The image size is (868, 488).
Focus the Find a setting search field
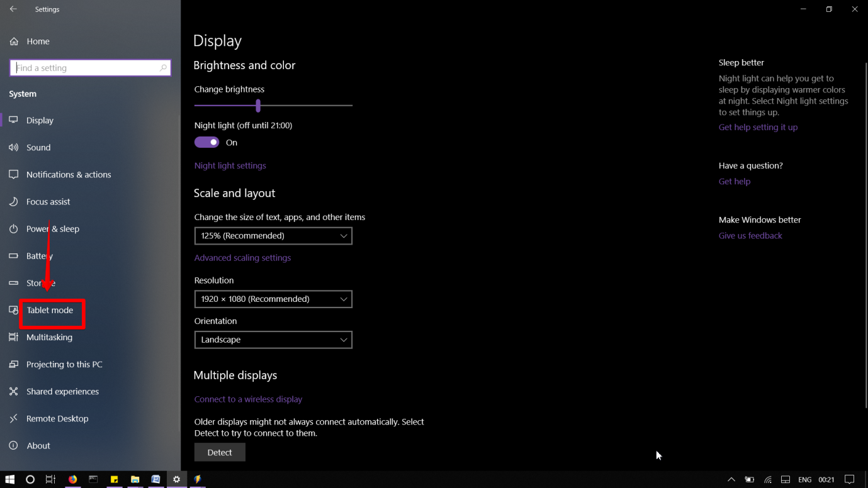click(x=90, y=68)
